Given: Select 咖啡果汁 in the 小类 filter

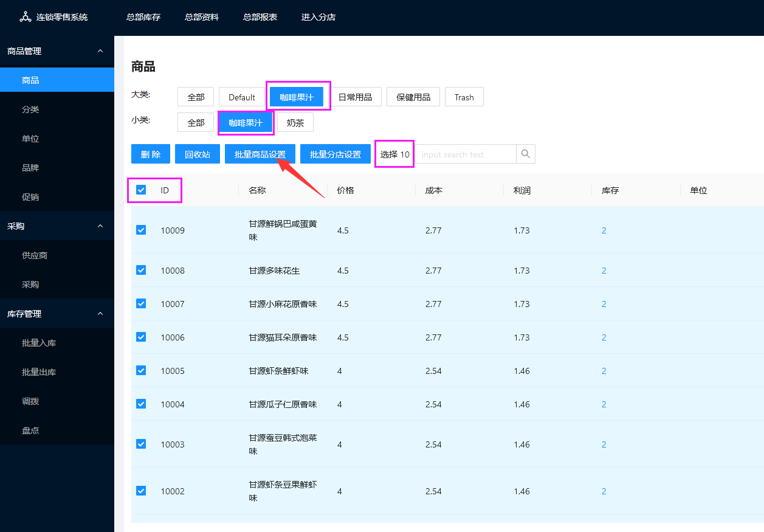Looking at the screenshot, I should tap(246, 122).
